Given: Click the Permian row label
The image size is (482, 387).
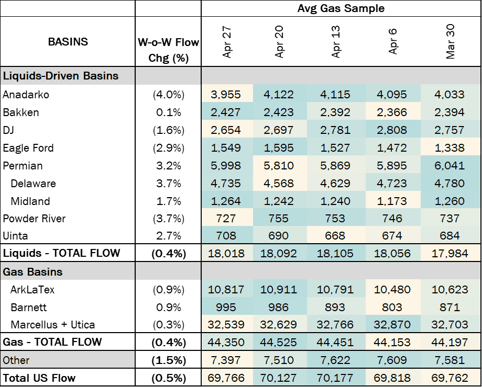Looking at the screenshot, I should (23, 166).
